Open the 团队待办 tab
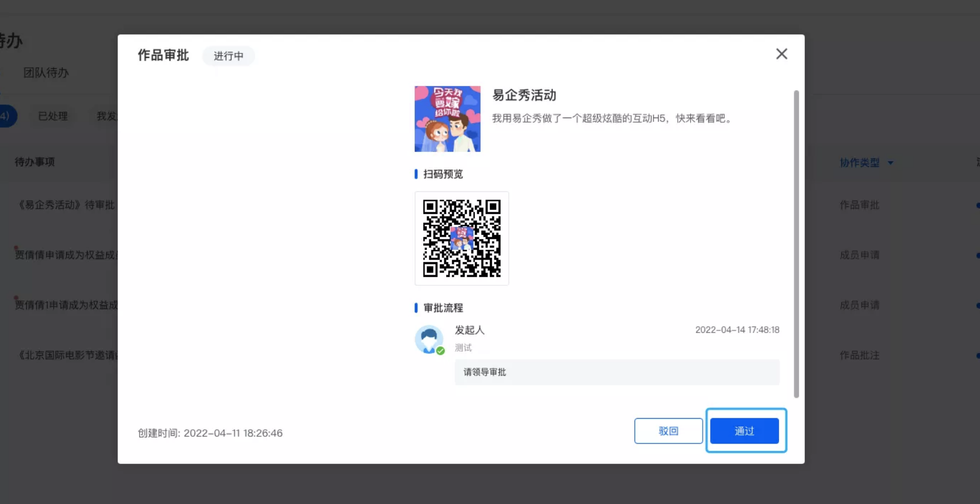Screen dimensions: 980x504 tap(46, 73)
